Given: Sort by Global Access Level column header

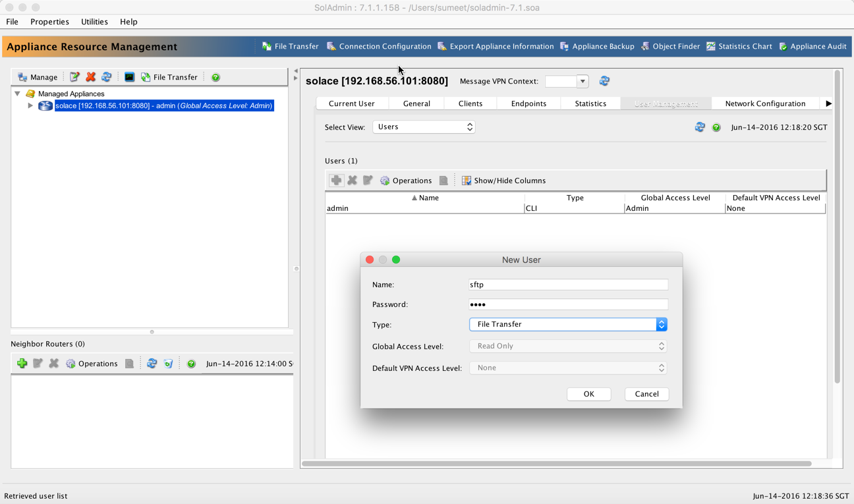Looking at the screenshot, I should click(675, 198).
